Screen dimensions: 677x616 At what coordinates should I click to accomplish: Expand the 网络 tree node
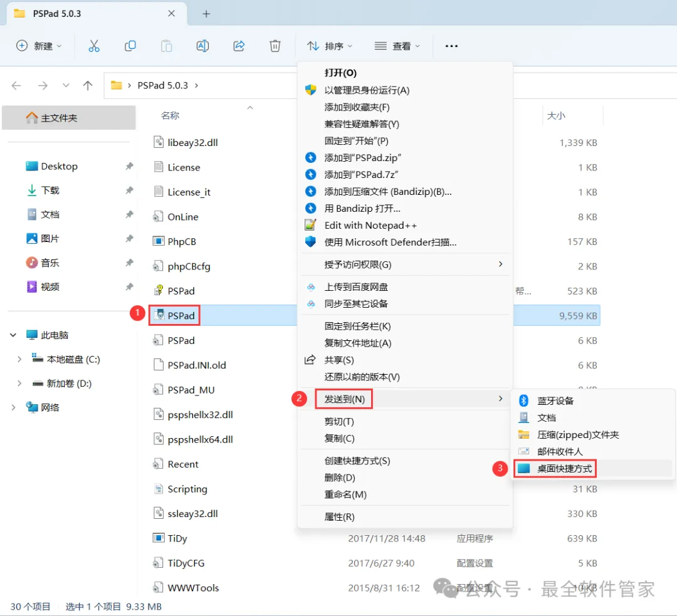click(13, 407)
